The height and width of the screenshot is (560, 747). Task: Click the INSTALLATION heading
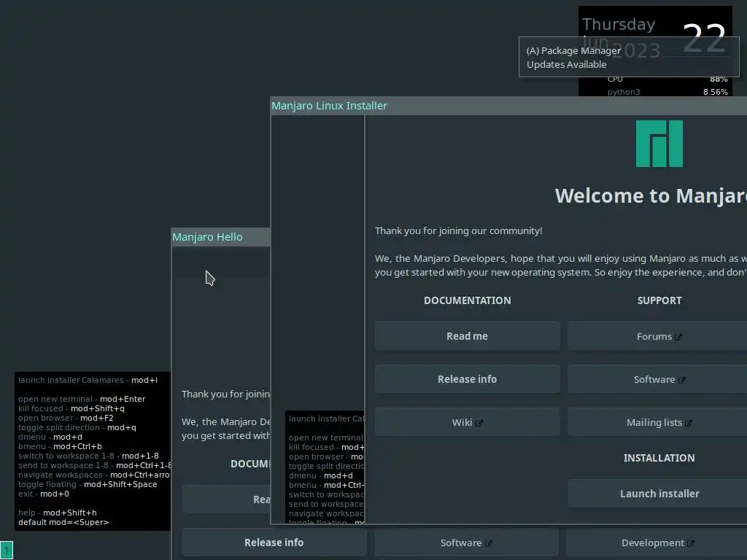(x=659, y=458)
